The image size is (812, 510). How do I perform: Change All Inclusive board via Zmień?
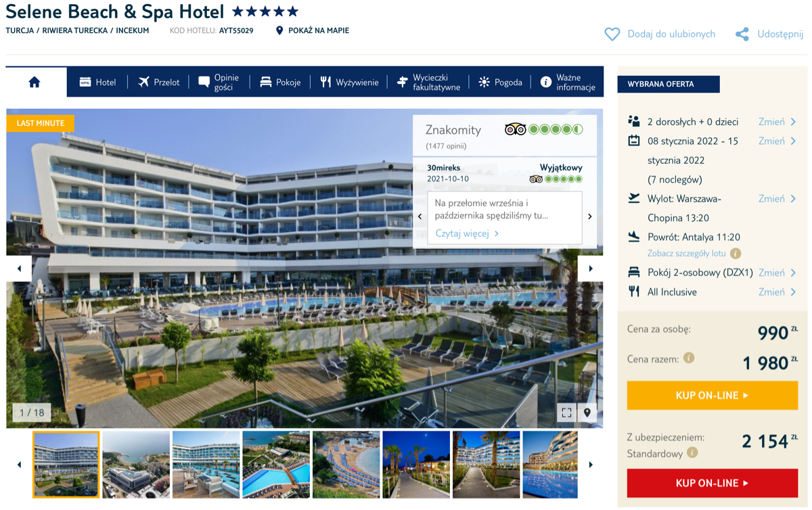point(777,292)
